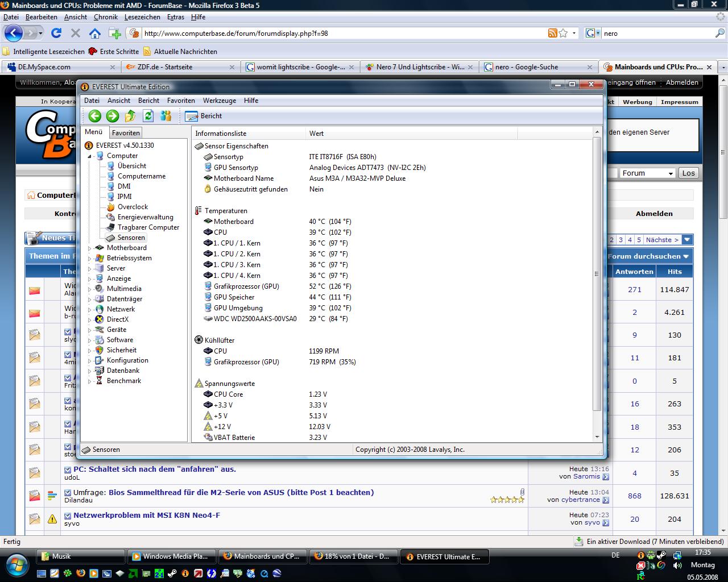
Task: Open thread PC: Schaltet sich nach dem anfahren aus
Action: pyautogui.click(x=155, y=469)
